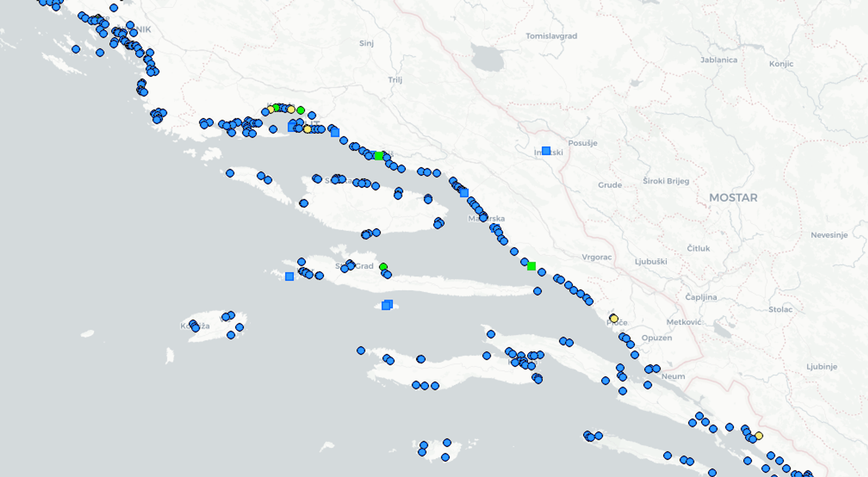Viewport: 868px width, 477px height.
Task: Open the blue marker at Hvar's eastern tip
Action: click(537, 291)
